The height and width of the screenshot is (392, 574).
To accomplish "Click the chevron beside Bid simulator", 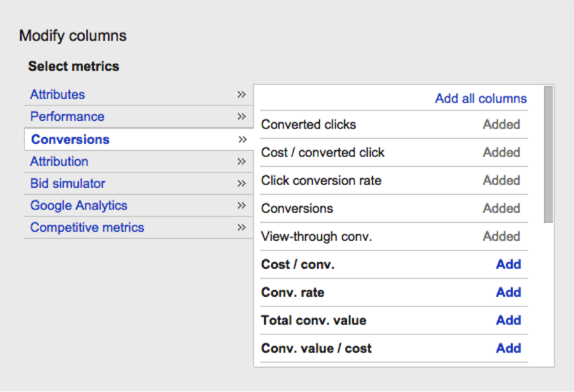I will [242, 184].
